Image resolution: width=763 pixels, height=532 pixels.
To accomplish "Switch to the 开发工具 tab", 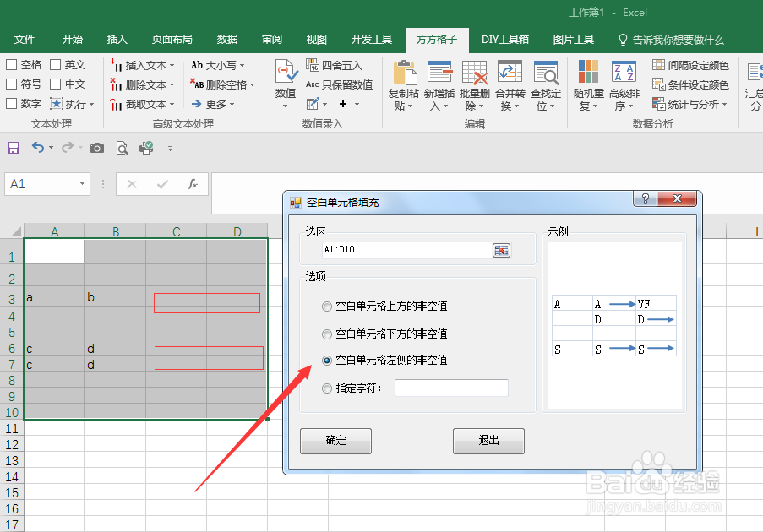I will point(371,40).
